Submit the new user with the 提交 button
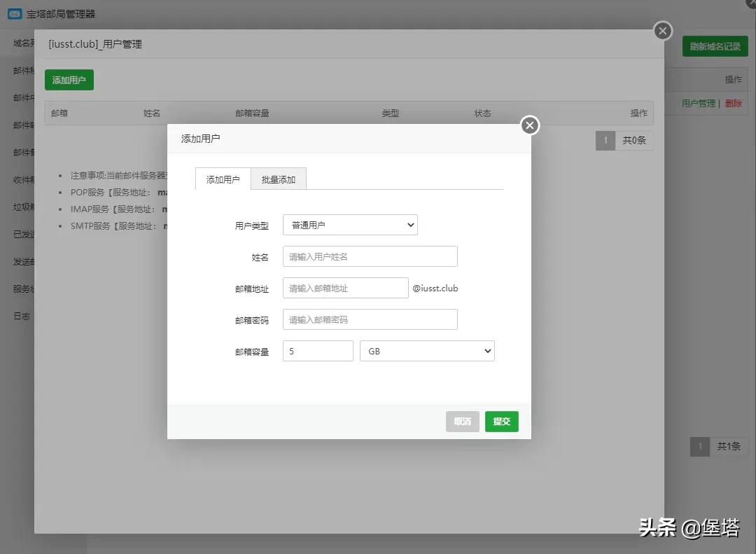This screenshot has width=756, height=554. tap(501, 421)
